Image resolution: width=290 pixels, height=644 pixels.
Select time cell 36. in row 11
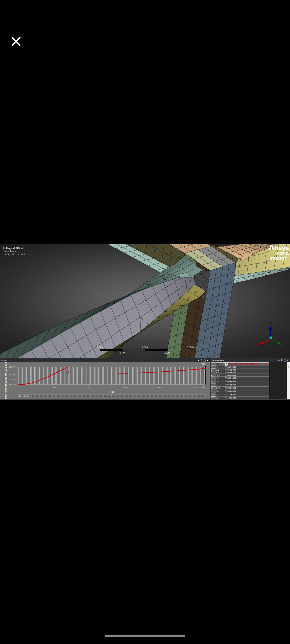(x=220, y=398)
